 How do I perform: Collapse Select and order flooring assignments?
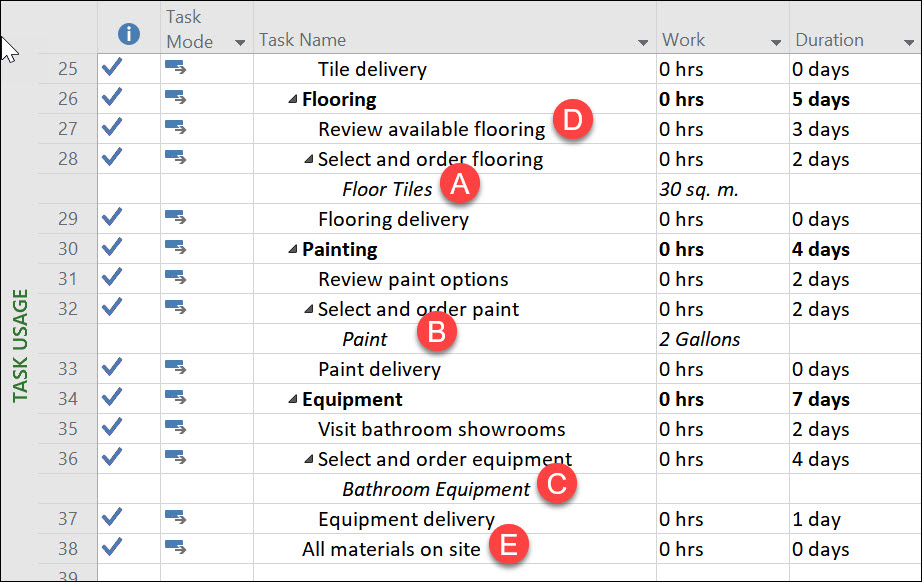[x=309, y=159]
